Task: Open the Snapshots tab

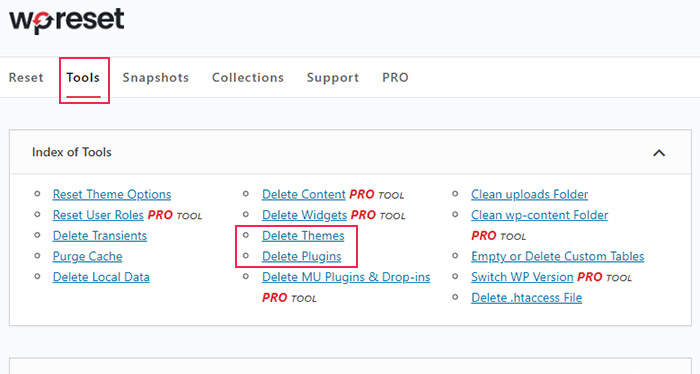Action: coord(156,78)
